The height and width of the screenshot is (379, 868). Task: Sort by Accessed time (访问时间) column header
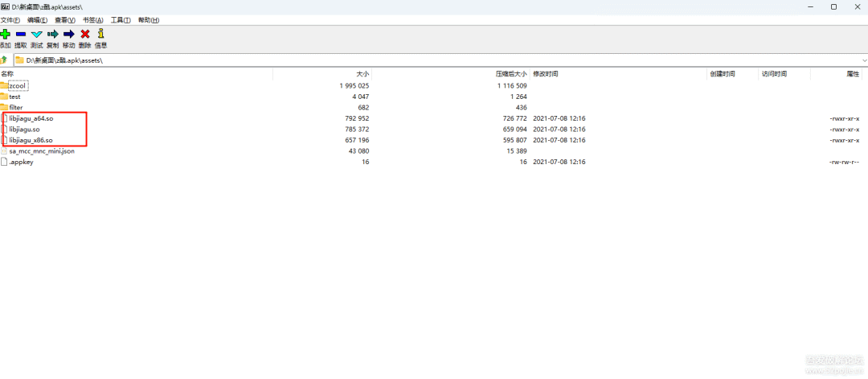pyautogui.click(x=784, y=74)
